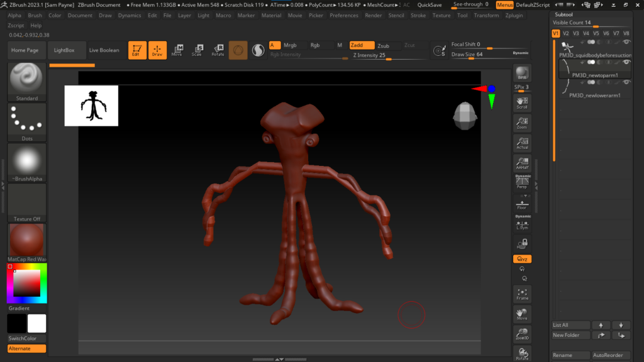Toggle L.Sym local symmetry
This screenshot has height=362, width=644.
(522, 223)
